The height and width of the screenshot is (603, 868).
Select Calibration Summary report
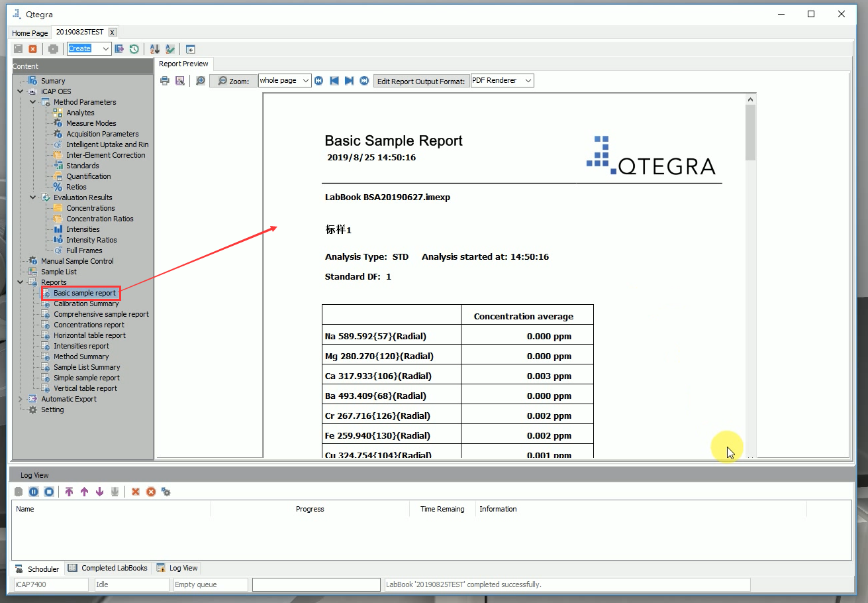[86, 303]
